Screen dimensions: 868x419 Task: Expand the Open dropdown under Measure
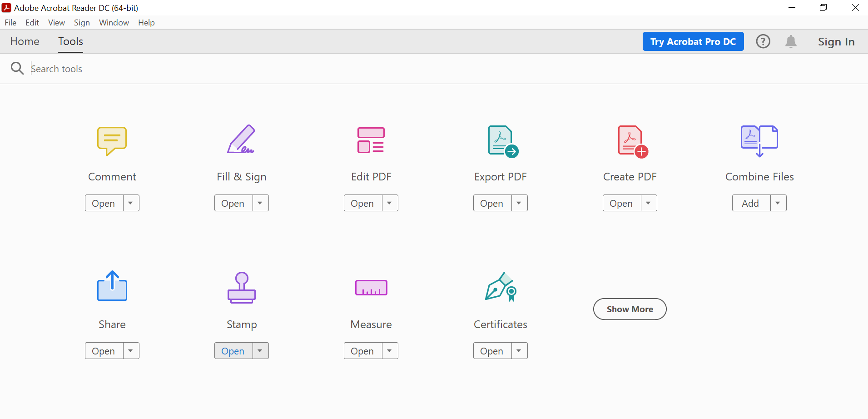tap(390, 350)
